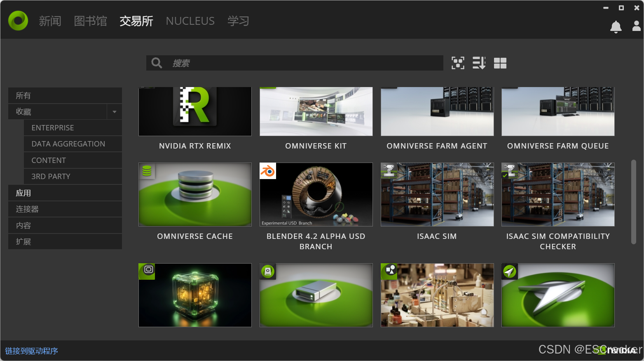
Task: Click the drive badge icon on green tile
Action: [268, 271]
